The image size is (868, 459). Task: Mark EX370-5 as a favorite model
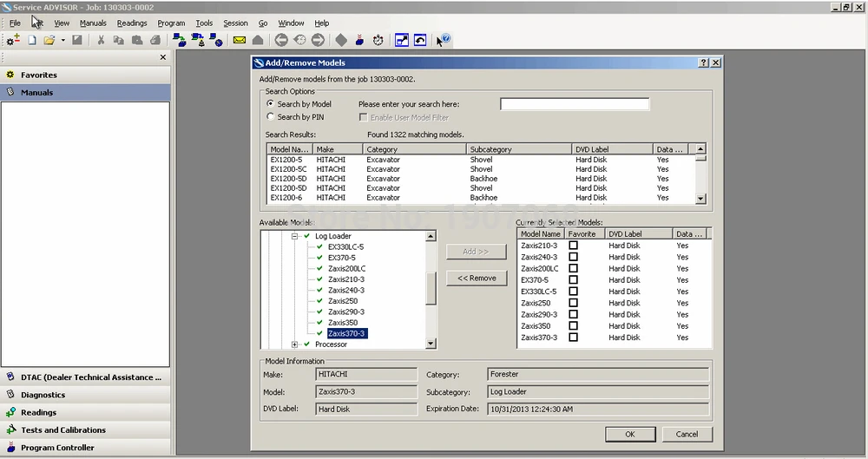tap(573, 280)
